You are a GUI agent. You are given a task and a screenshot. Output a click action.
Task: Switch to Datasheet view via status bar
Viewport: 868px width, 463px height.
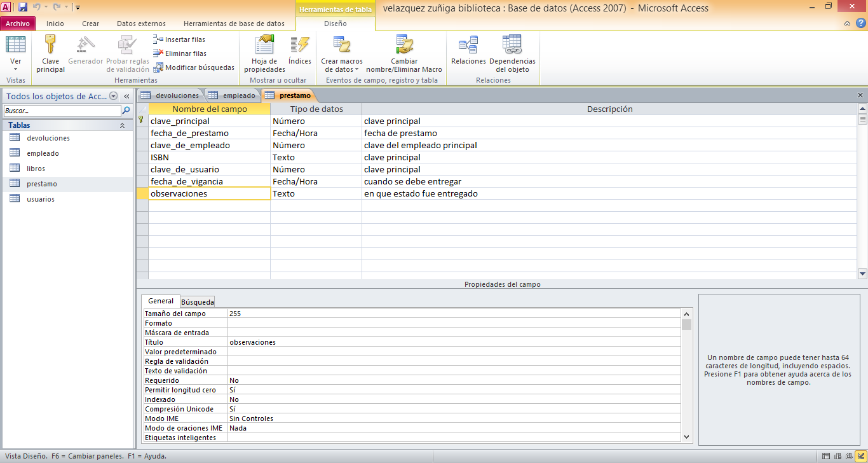(x=825, y=456)
